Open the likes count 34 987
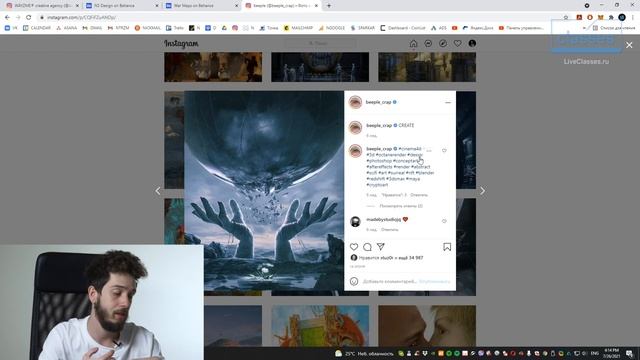Image resolution: width=640 pixels, height=360 pixels. [x=411, y=258]
